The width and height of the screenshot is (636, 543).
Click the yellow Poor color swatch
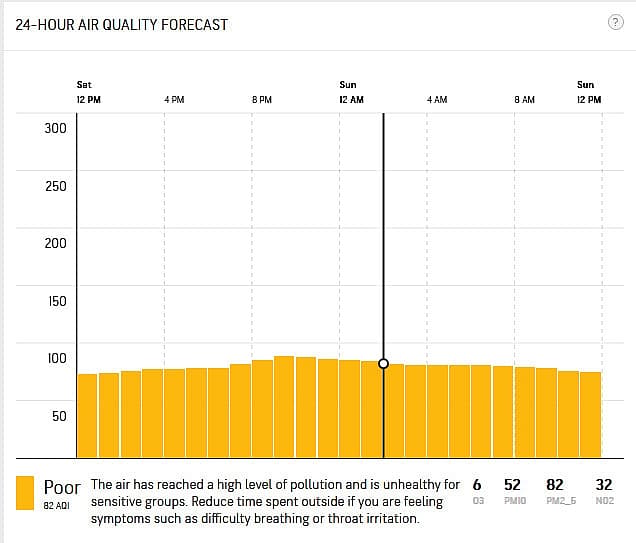pyautogui.click(x=25, y=493)
